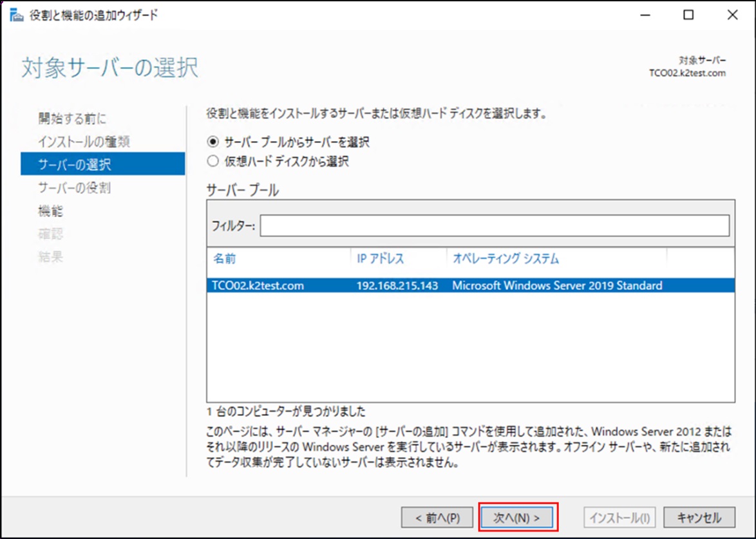Open the 機能 step in sidebar
This screenshot has height=539, width=756.
[x=50, y=211]
